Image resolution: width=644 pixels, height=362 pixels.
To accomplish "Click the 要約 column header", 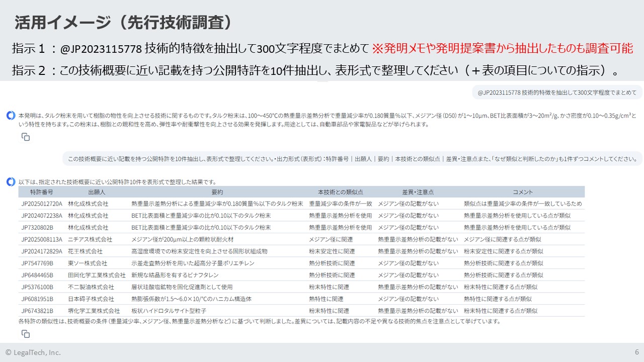I will pyautogui.click(x=217, y=192).
